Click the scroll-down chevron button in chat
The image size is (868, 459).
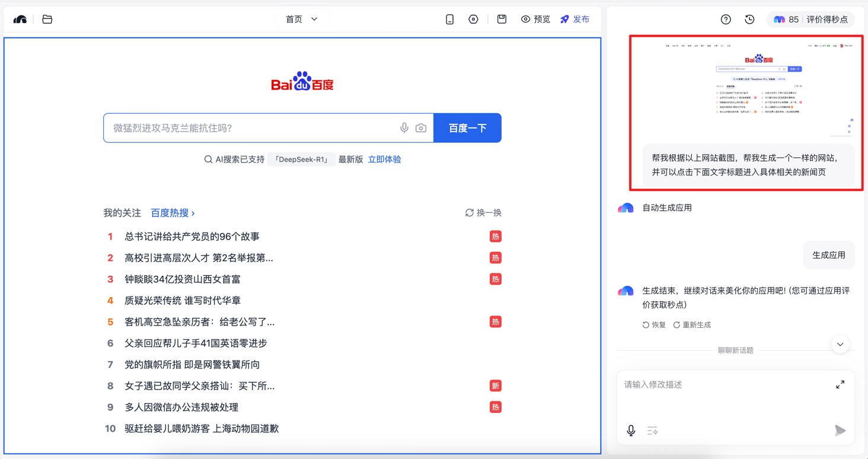840,344
